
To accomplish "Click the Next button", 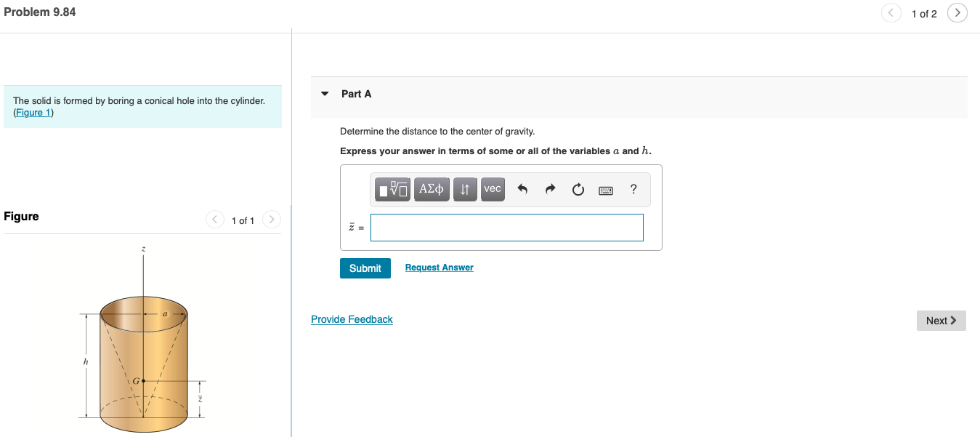I will tap(941, 320).
